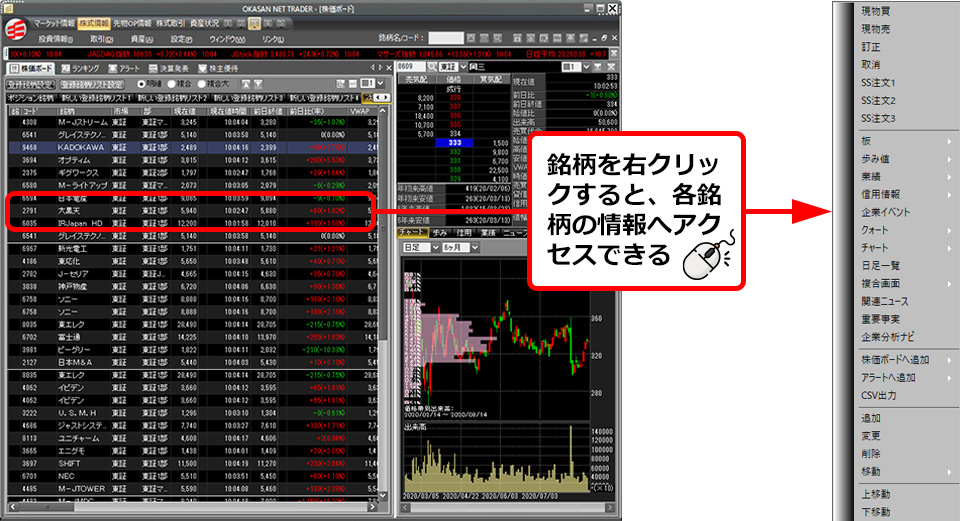Expand the 複合画面 submenu
The image size is (960, 521).
(949, 284)
